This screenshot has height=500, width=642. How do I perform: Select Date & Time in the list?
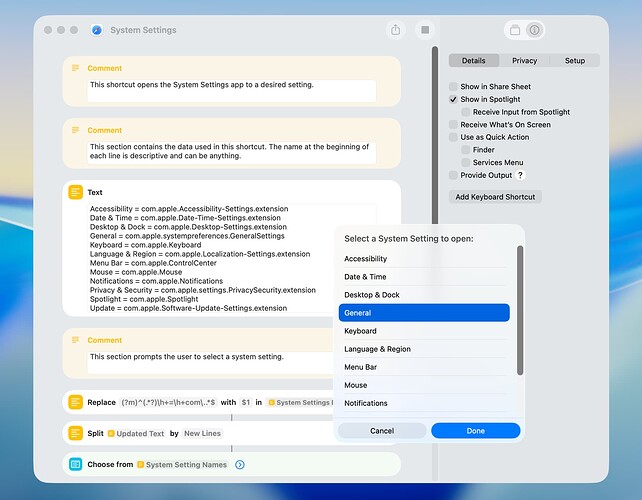tap(424, 277)
